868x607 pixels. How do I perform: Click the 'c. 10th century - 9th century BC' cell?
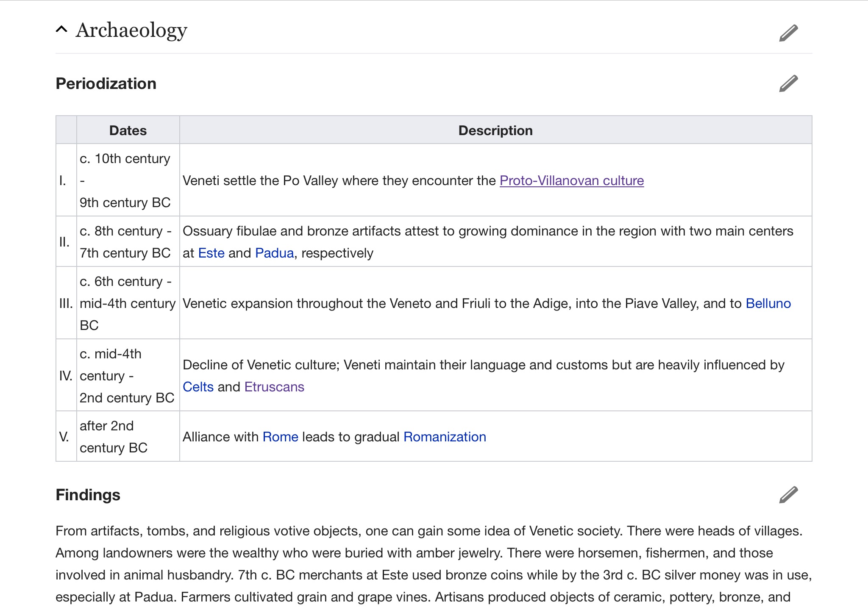click(128, 180)
